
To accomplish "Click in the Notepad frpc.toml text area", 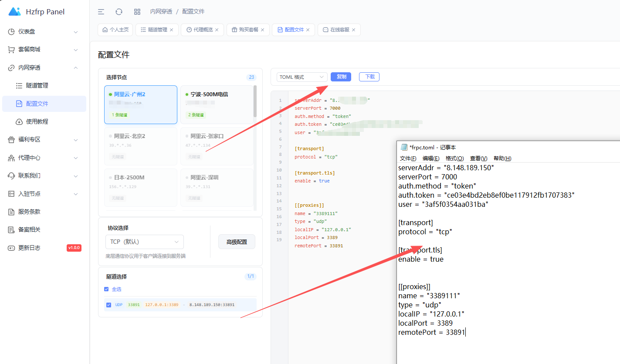I will (x=508, y=263).
